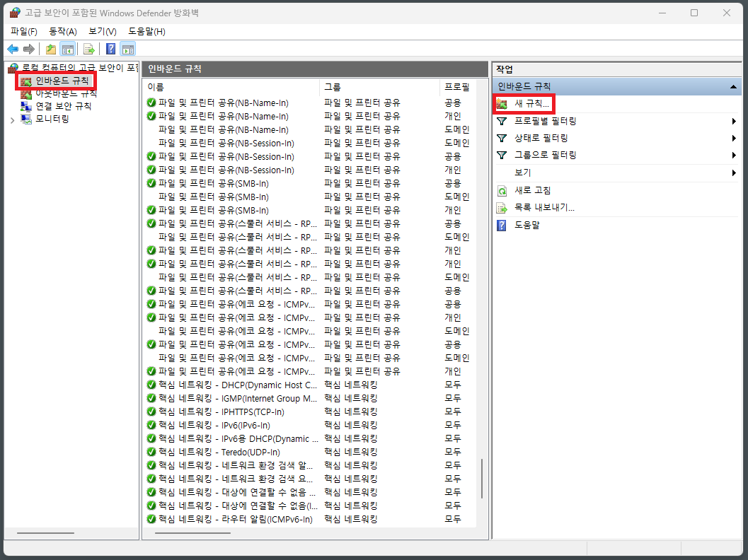Open the 상태로 필터링 submenu arrow
The width and height of the screenshot is (748, 560).
point(734,138)
